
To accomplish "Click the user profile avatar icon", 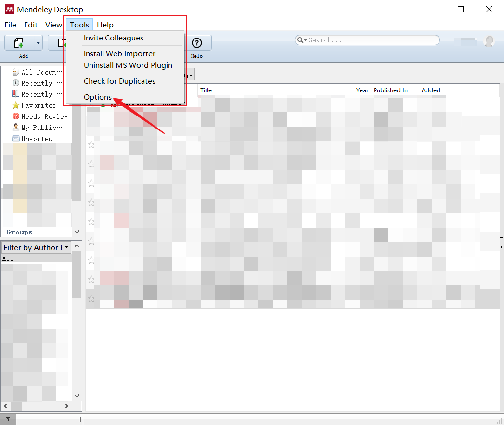I will (x=489, y=41).
